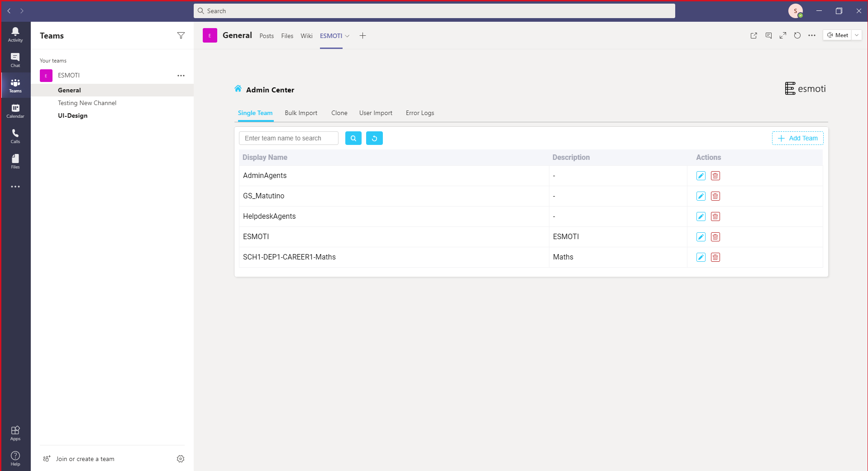Delete the SCH1-DEP1-CAREER1-Maths team
Image resolution: width=868 pixels, height=471 pixels.
pos(715,257)
